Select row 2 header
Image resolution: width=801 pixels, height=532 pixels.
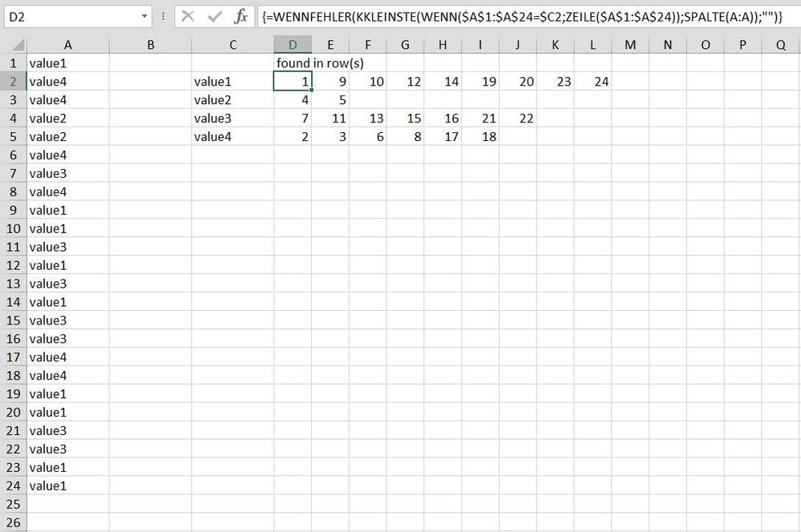click(14, 82)
